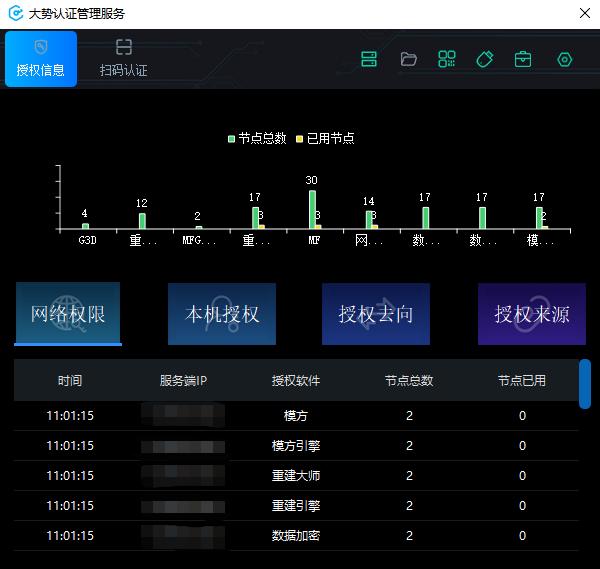Toggle the 节点总数 legend entry

pos(257,138)
